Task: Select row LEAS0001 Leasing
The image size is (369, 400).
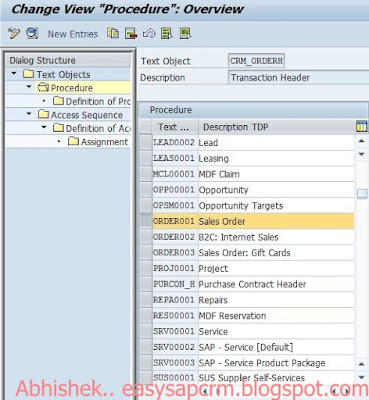Action: pyautogui.click(x=146, y=158)
